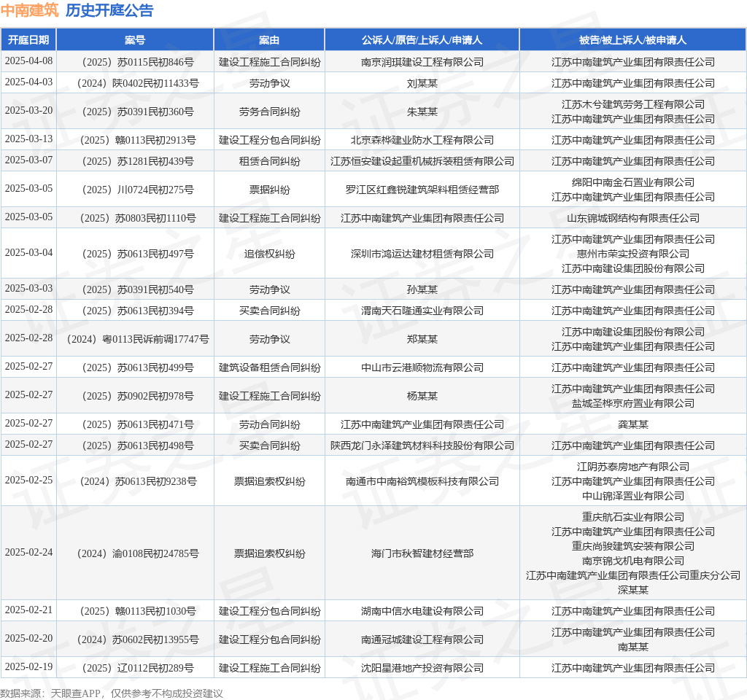This screenshot has width=747, height=700.
Task: Click defendant 中山锦泽置业有限公司
Action: click(632, 495)
